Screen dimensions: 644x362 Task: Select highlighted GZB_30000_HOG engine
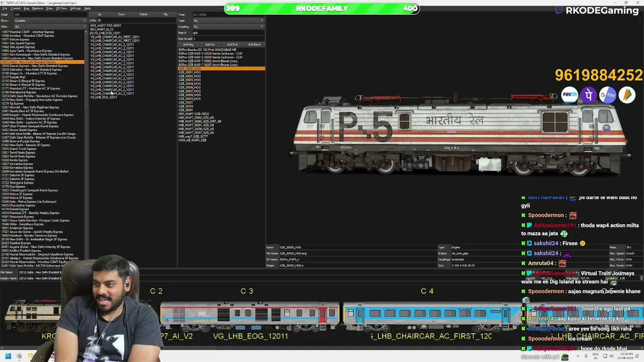pyautogui.click(x=221, y=68)
